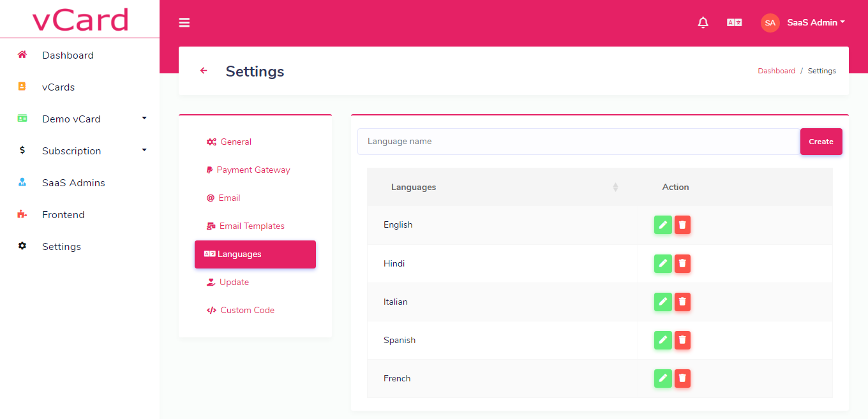Screen dimensions: 868x419
Task: Open the Payment Gateway settings tab
Action: (253, 170)
